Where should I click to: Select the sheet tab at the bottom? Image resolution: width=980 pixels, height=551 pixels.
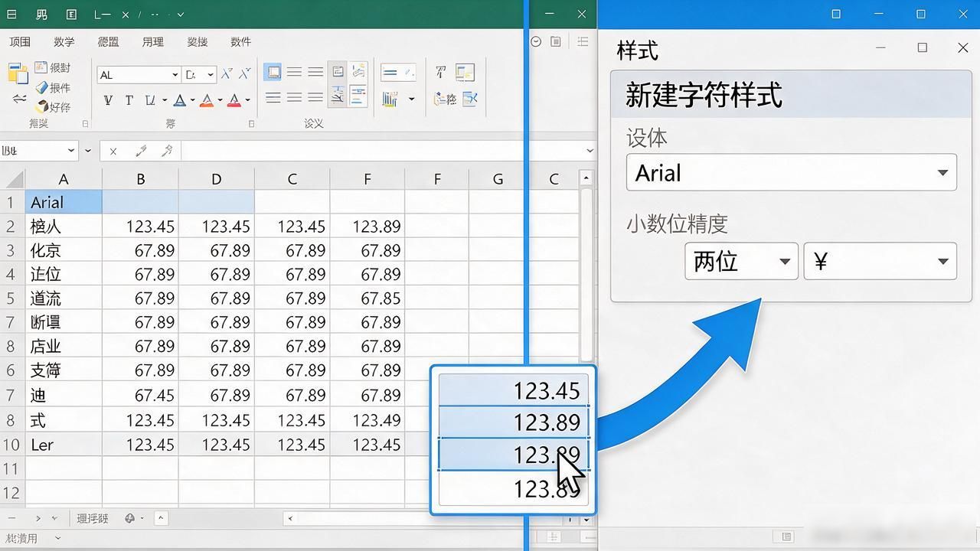coord(93,518)
